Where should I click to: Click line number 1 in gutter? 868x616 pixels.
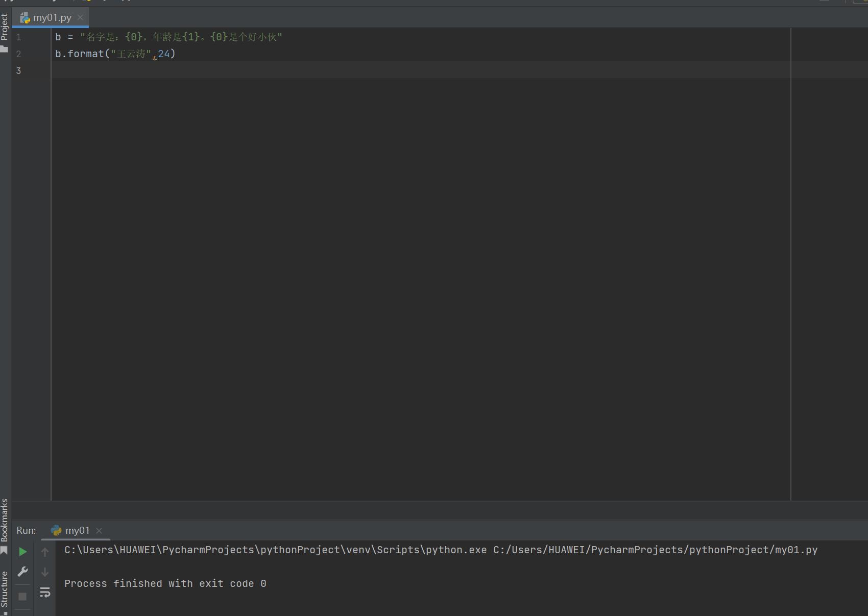(x=18, y=37)
